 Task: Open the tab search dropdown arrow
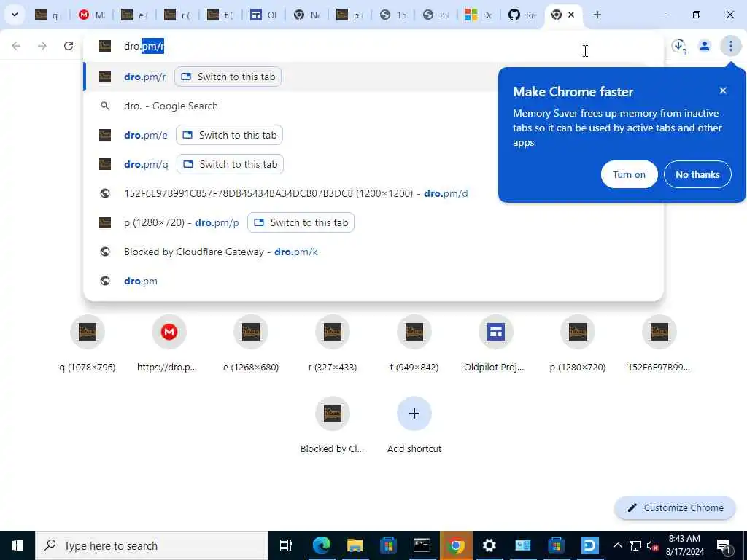click(15, 15)
